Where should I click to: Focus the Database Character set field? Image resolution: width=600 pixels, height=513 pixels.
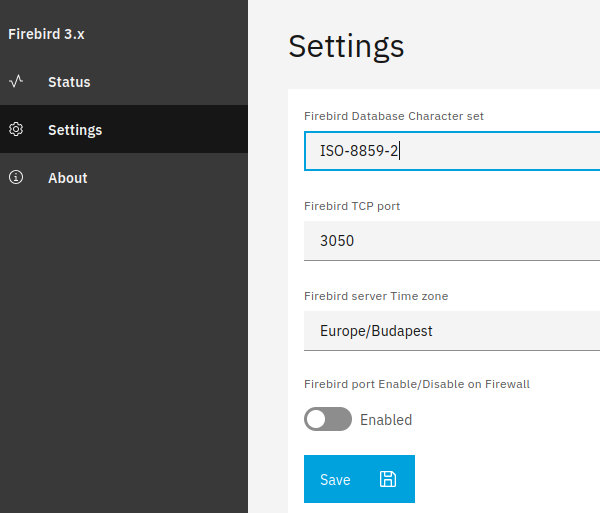point(450,151)
